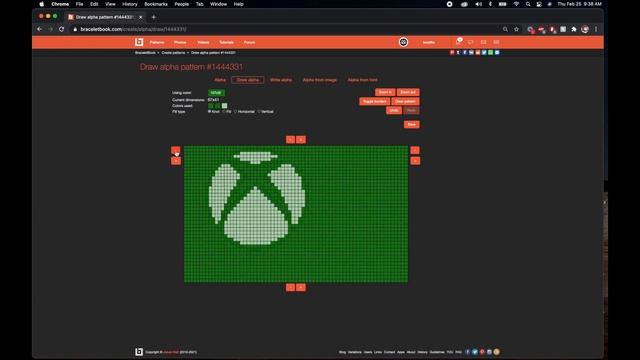Click the left stepper button below the pattern grid
Screen dimensions: 640x360
290,287
